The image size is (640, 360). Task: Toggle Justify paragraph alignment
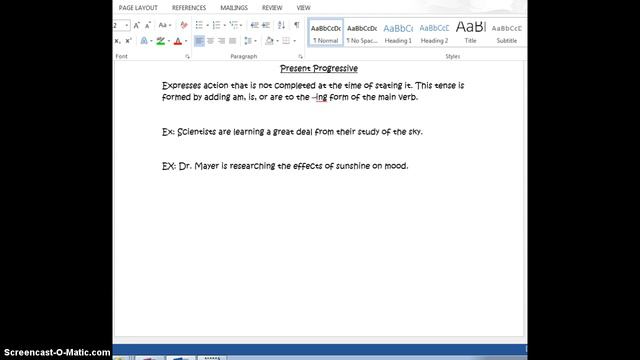point(232,41)
